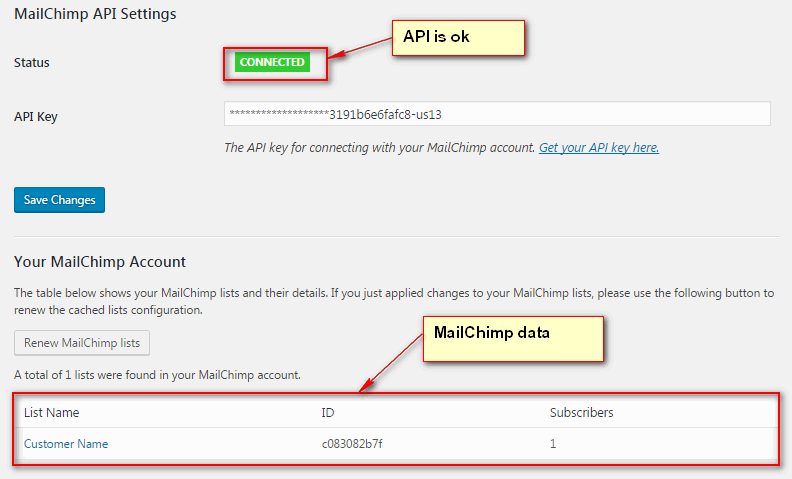Viewport: 792px width, 479px height.
Task: Click the ID column header
Action: [328, 413]
